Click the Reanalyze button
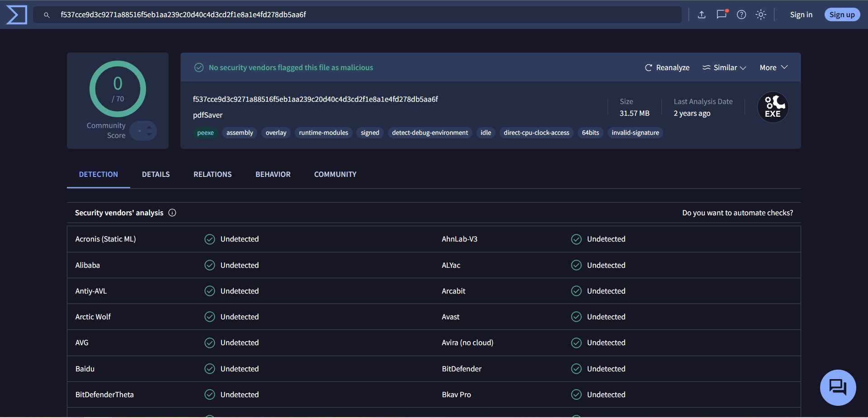This screenshot has height=418, width=868. (667, 67)
